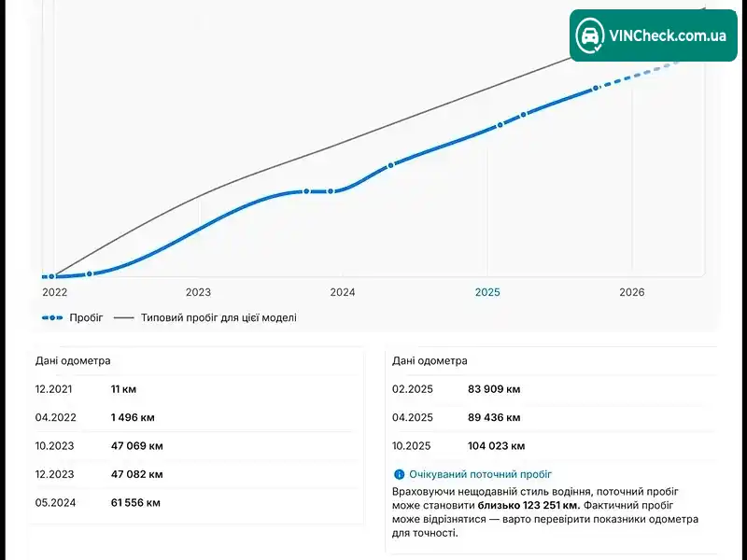Image resolution: width=747 pixels, height=560 pixels.
Task: Click the 2024 axis label
Action: point(343,292)
